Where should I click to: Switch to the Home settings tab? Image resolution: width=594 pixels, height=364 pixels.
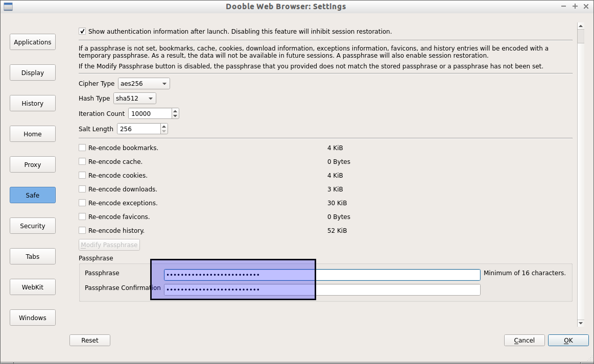pyautogui.click(x=33, y=134)
